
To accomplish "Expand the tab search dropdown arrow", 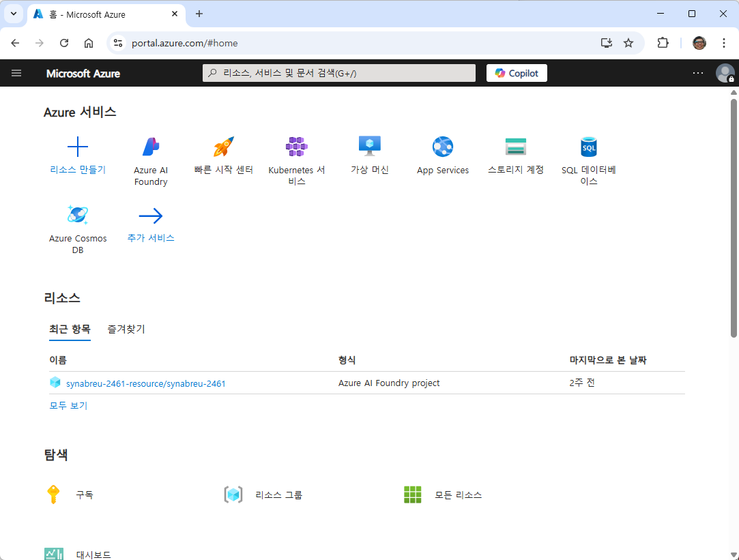I will [x=14, y=14].
